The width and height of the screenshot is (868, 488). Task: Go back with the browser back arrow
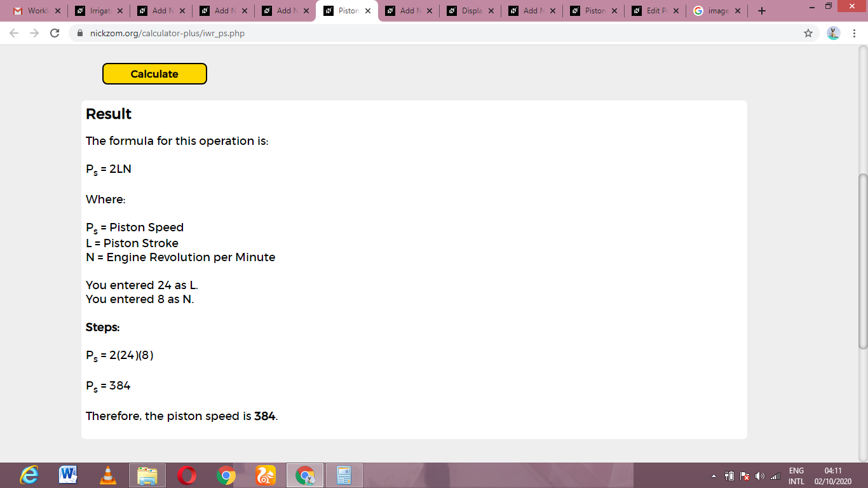coord(15,33)
